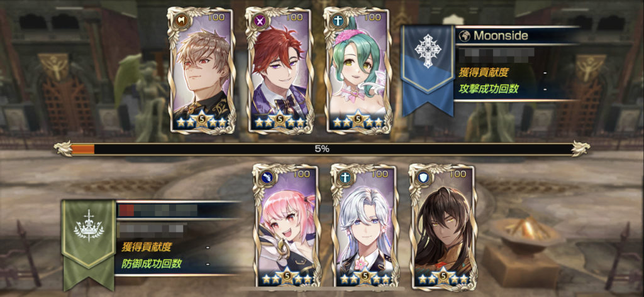
Task: Click the green guild banner with crown emblem
Action: tap(89, 245)
